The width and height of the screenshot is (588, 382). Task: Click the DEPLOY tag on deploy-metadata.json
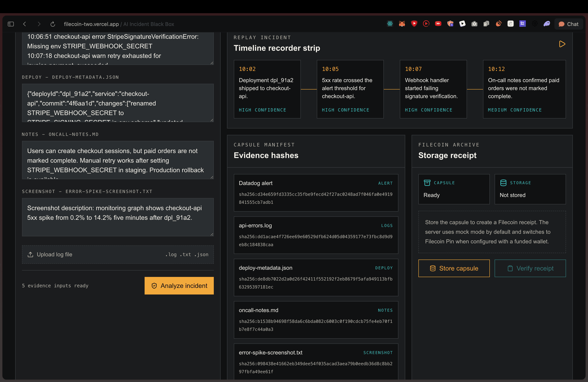tap(384, 268)
